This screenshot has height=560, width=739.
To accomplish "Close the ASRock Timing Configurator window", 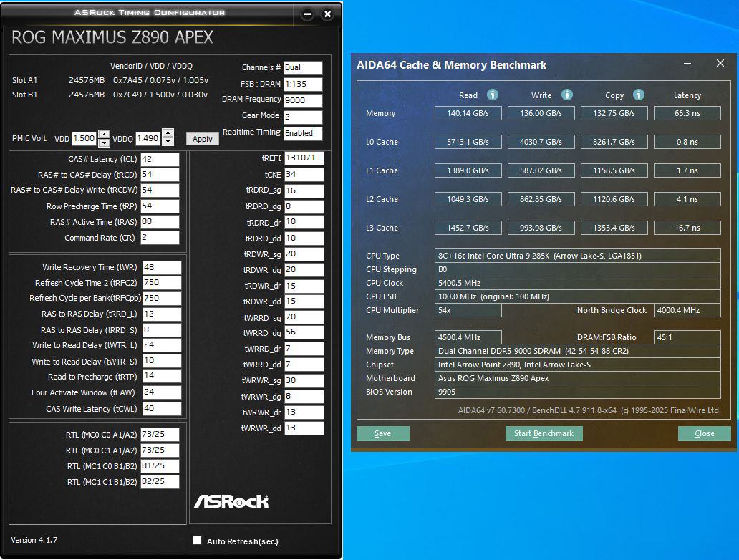I will (x=327, y=14).
